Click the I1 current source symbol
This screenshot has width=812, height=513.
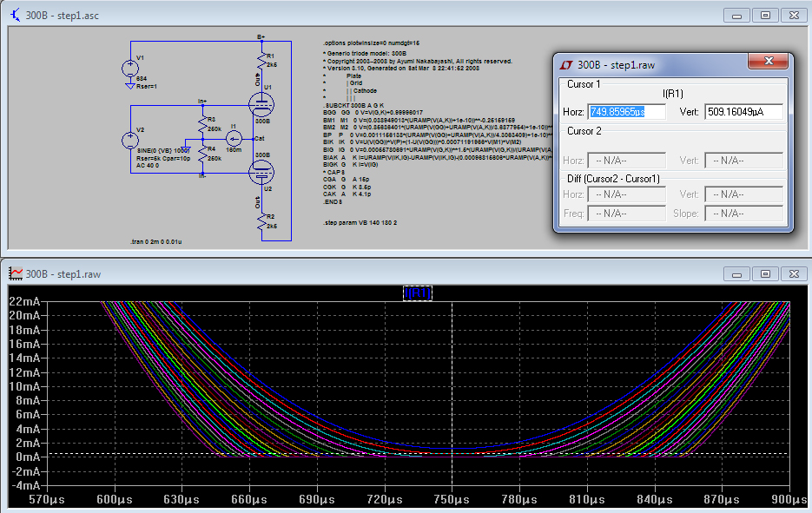tap(233, 137)
